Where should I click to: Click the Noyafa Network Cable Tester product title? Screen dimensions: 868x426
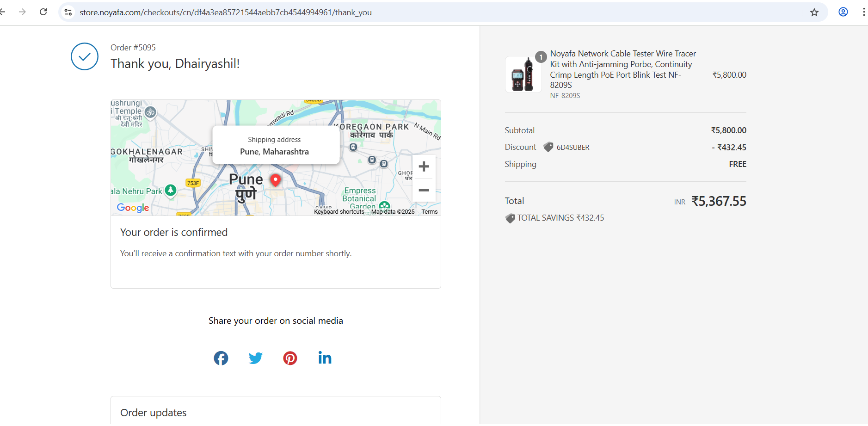[x=622, y=69]
